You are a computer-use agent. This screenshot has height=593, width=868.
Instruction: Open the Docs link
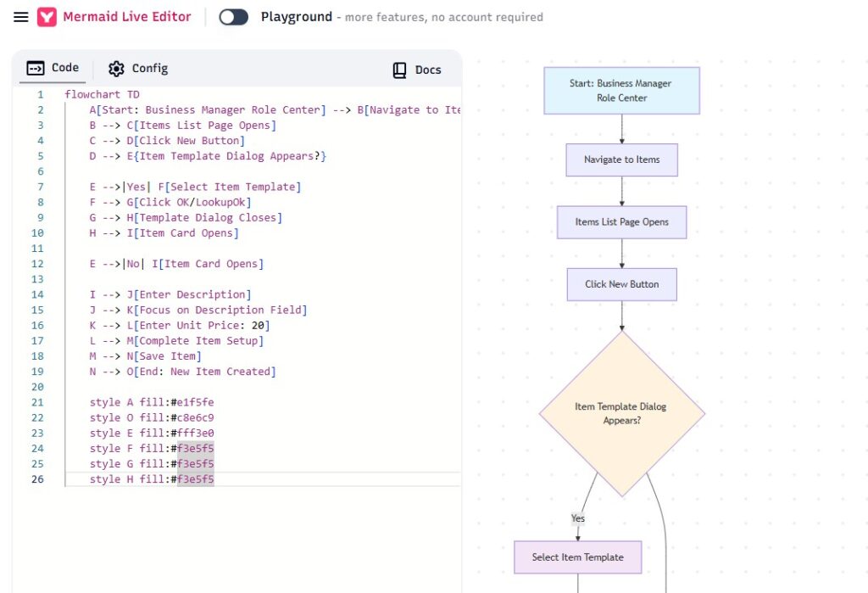417,70
